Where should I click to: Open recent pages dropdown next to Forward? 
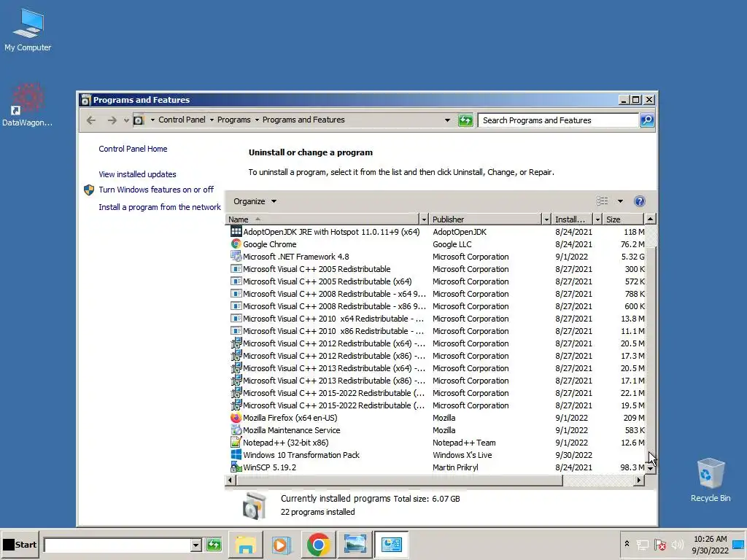(126, 121)
